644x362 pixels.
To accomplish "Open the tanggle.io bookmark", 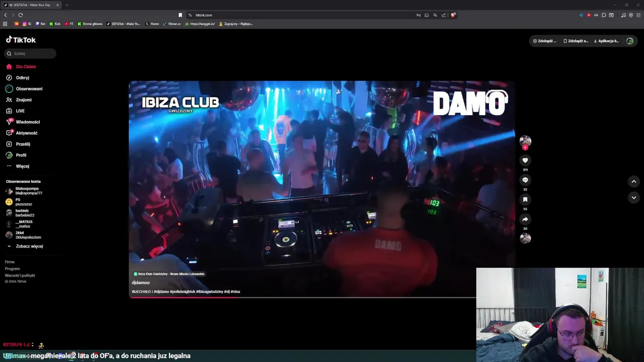I will pyautogui.click(x=200, y=24).
